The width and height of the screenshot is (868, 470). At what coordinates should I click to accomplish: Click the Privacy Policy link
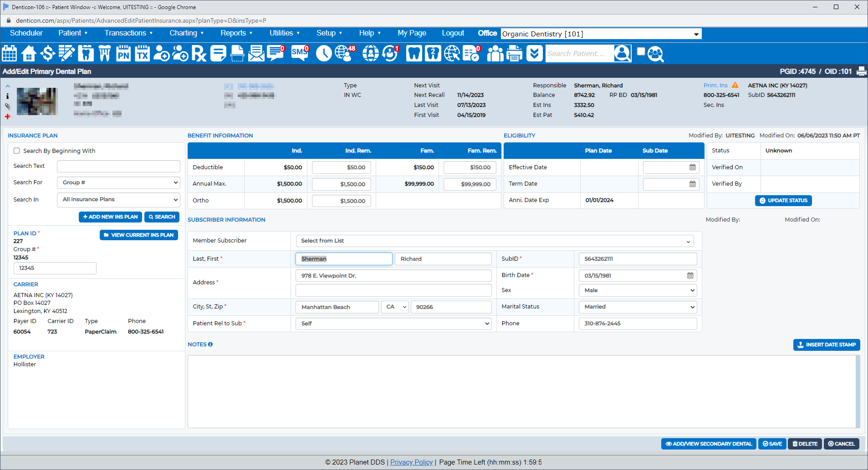pos(411,462)
